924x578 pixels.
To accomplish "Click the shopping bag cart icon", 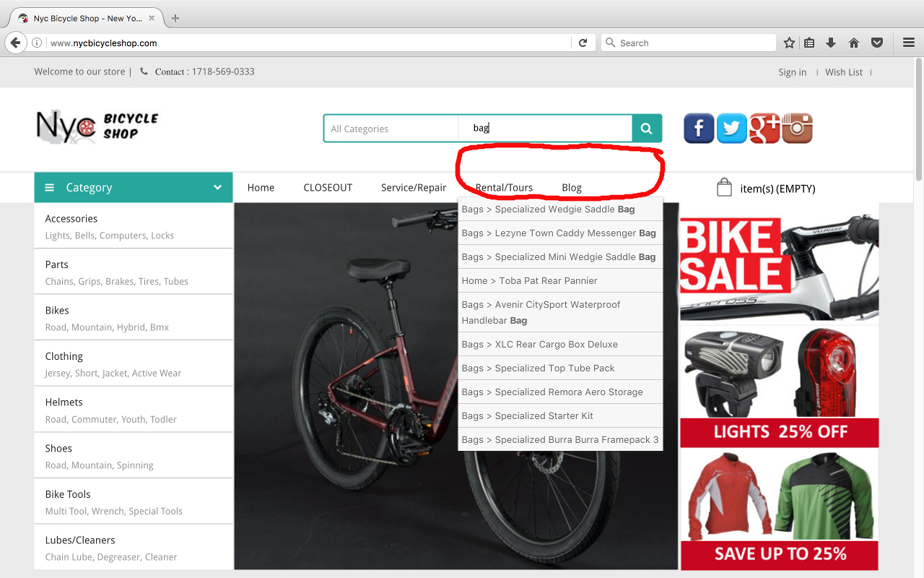I will click(x=724, y=188).
